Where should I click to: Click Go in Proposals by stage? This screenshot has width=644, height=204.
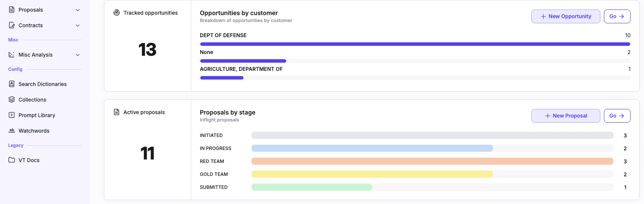pos(617,116)
